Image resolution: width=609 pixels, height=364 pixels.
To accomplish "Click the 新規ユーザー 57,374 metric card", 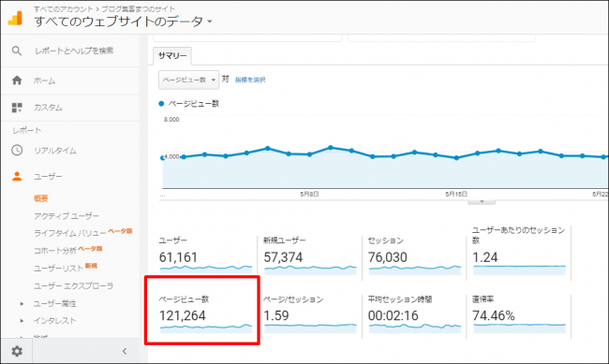I will [309, 255].
